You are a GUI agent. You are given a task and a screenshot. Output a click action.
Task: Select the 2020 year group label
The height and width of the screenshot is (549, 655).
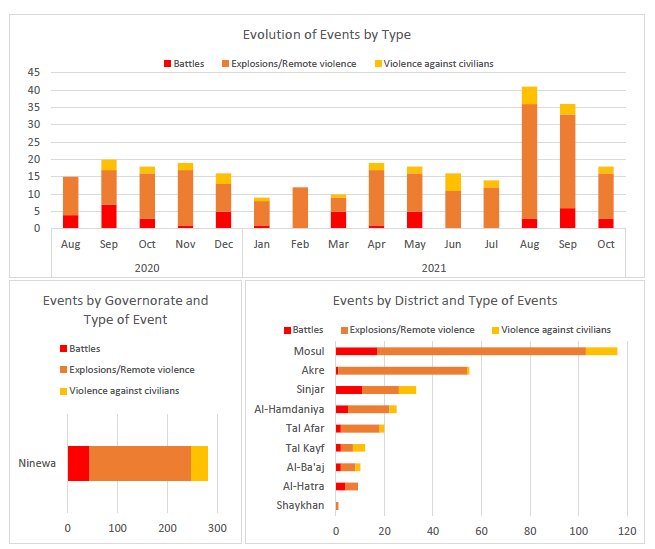tap(147, 267)
